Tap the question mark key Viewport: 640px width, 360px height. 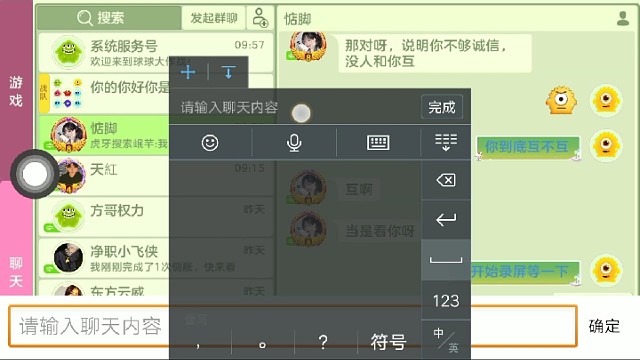pos(323,342)
